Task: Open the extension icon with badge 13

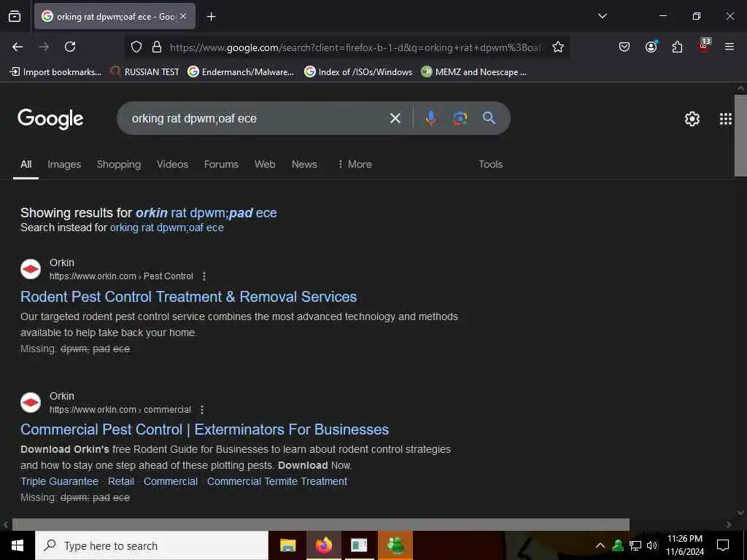Action: 704,46
